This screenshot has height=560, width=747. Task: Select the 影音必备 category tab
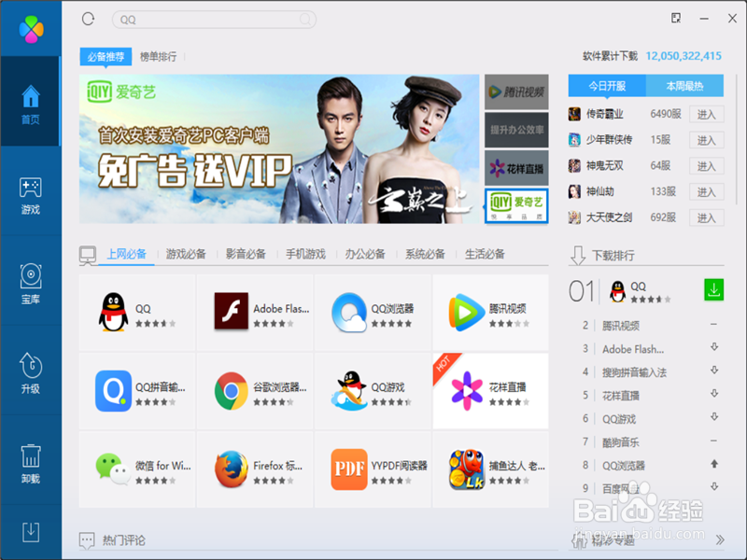tap(246, 254)
